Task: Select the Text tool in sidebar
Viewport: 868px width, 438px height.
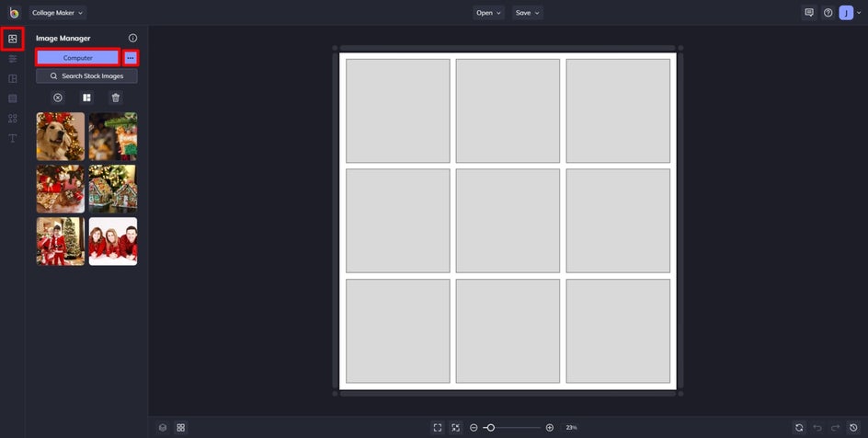Action: (x=13, y=138)
